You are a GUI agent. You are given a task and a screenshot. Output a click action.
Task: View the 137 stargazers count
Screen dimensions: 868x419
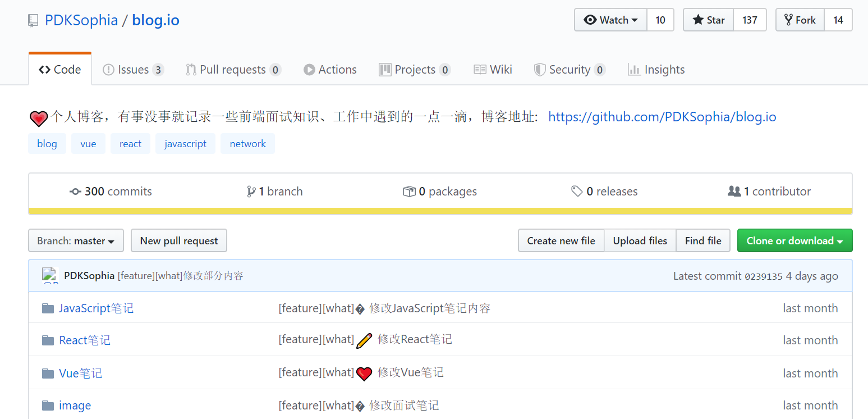(750, 20)
